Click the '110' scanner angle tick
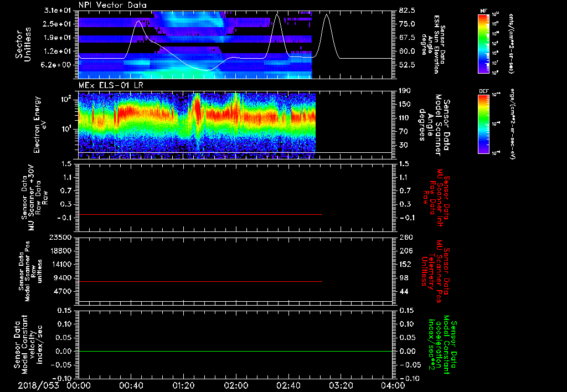The height and width of the screenshot is (392, 567). [x=405, y=118]
